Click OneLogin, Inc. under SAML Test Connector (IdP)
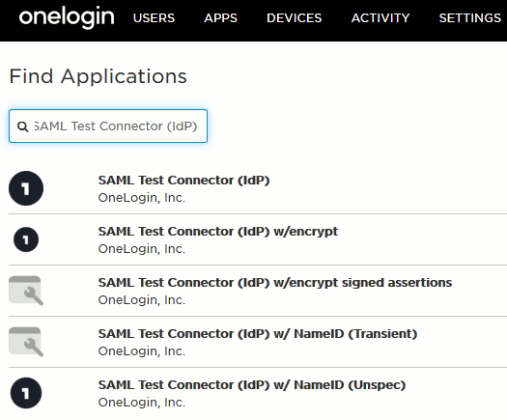The image size is (507, 420). (x=142, y=198)
